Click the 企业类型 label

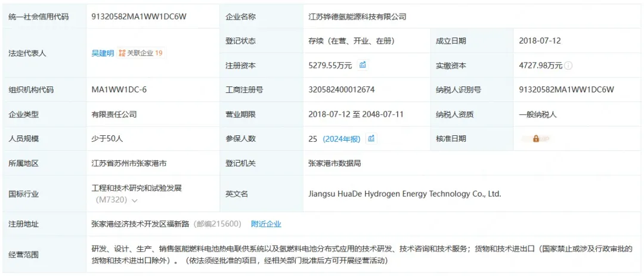click(23, 114)
